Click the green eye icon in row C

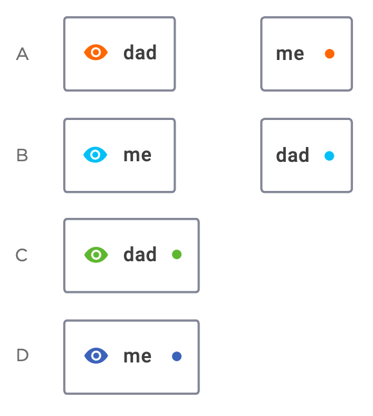(96, 255)
